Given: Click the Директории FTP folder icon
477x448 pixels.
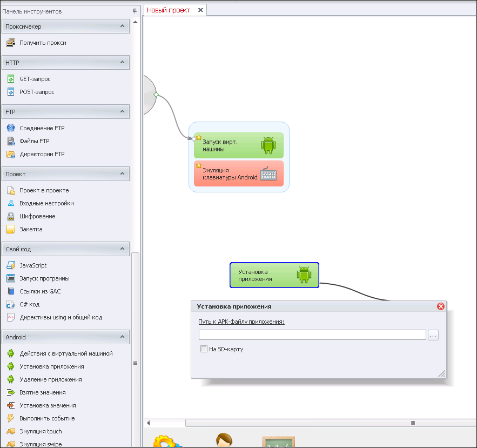Looking at the screenshot, I should tap(11, 155).
